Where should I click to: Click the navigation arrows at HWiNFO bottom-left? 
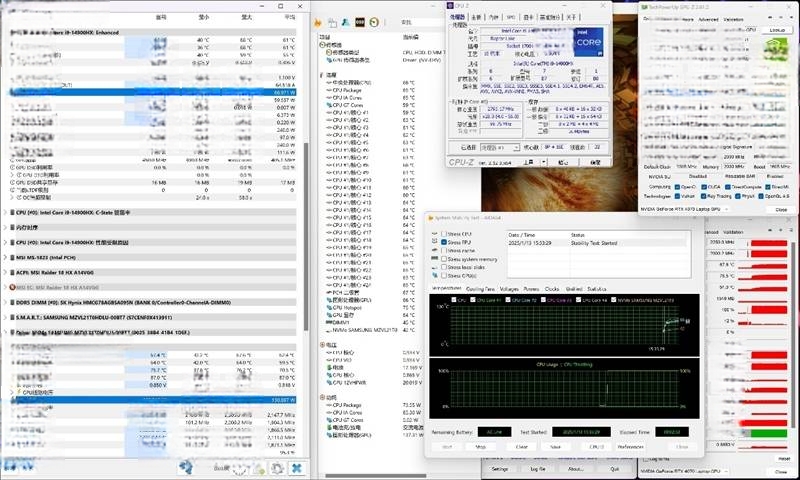click(x=19, y=466)
